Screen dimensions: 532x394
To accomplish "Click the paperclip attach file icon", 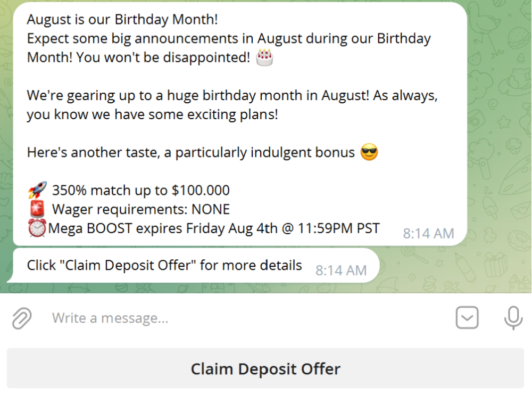I will (x=22, y=318).
